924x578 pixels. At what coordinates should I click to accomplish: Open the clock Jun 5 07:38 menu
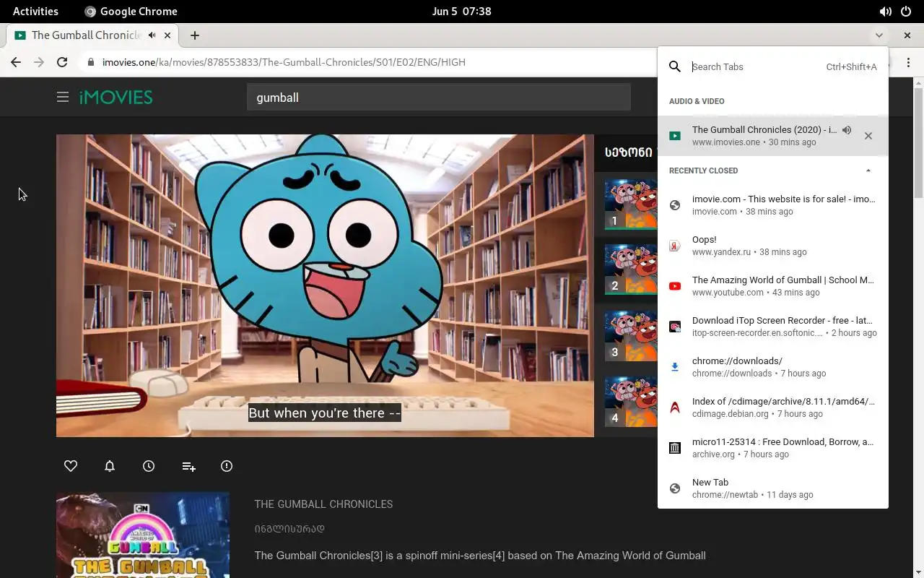click(x=461, y=11)
